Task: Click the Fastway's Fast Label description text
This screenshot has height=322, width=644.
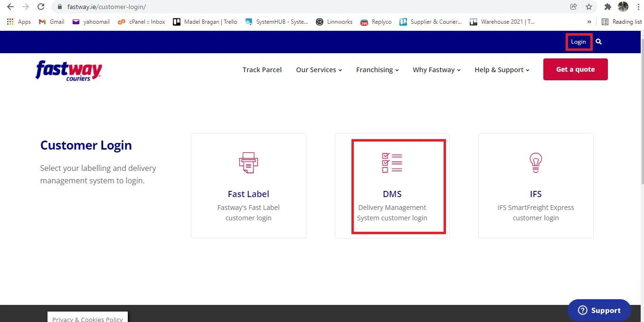Action: click(248, 213)
